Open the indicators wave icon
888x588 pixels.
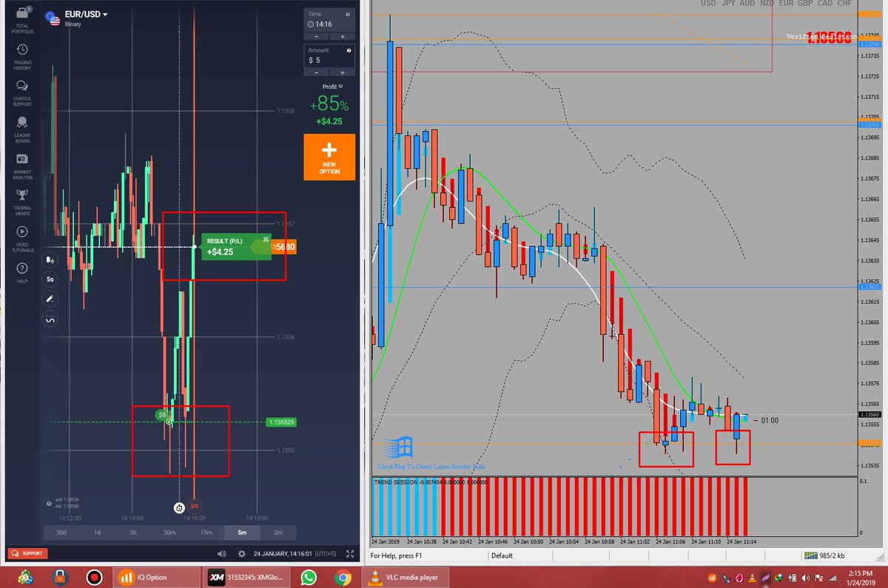pos(50,320)
